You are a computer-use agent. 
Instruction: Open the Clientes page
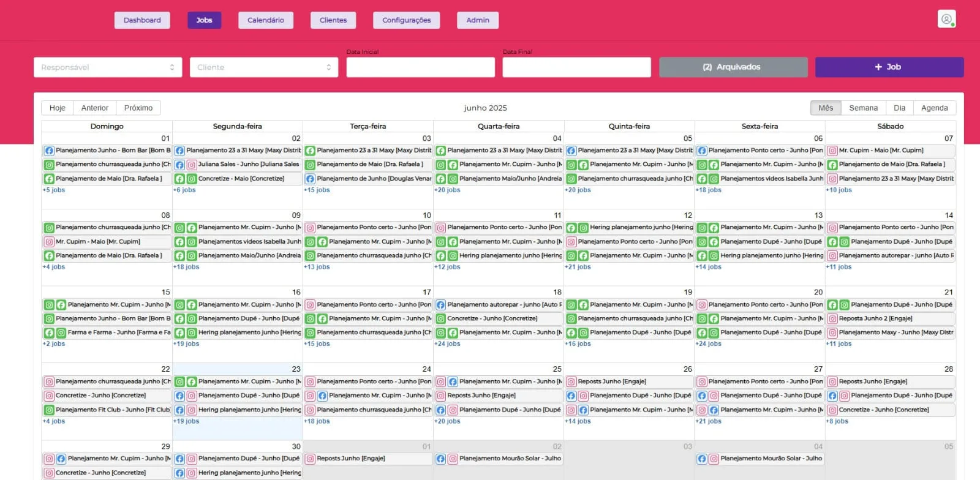(x=333, y=20)
